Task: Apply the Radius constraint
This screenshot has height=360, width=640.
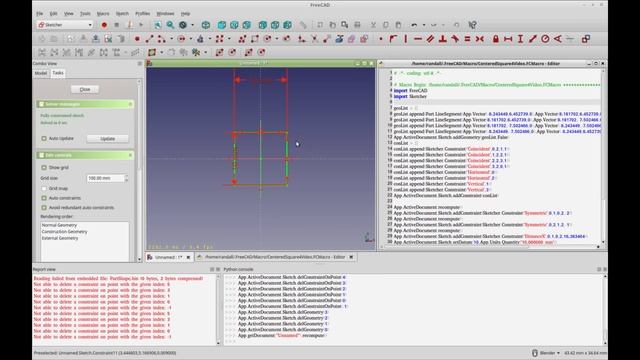Action: click(545, 39)
